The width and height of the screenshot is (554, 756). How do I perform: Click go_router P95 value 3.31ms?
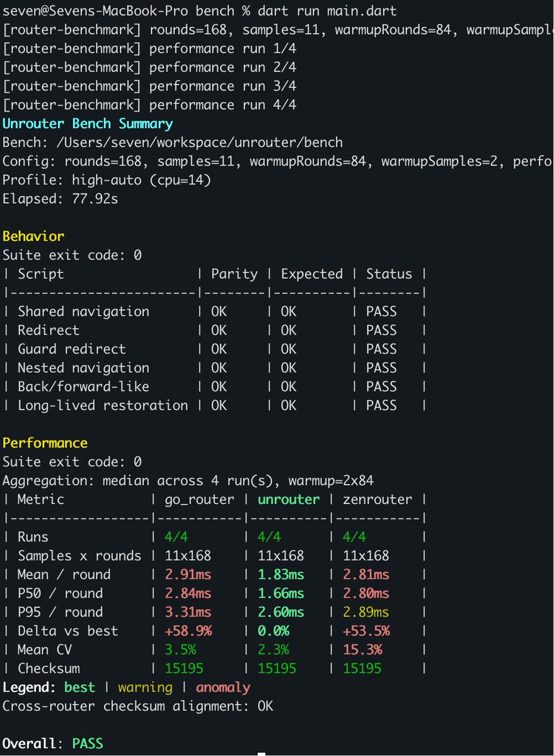pos(188,612)
